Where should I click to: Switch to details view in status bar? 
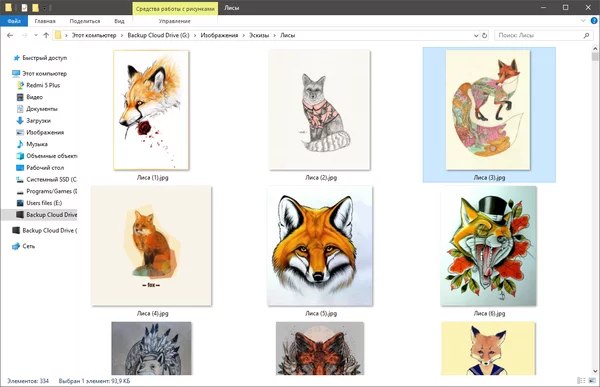tap(581, 380)
